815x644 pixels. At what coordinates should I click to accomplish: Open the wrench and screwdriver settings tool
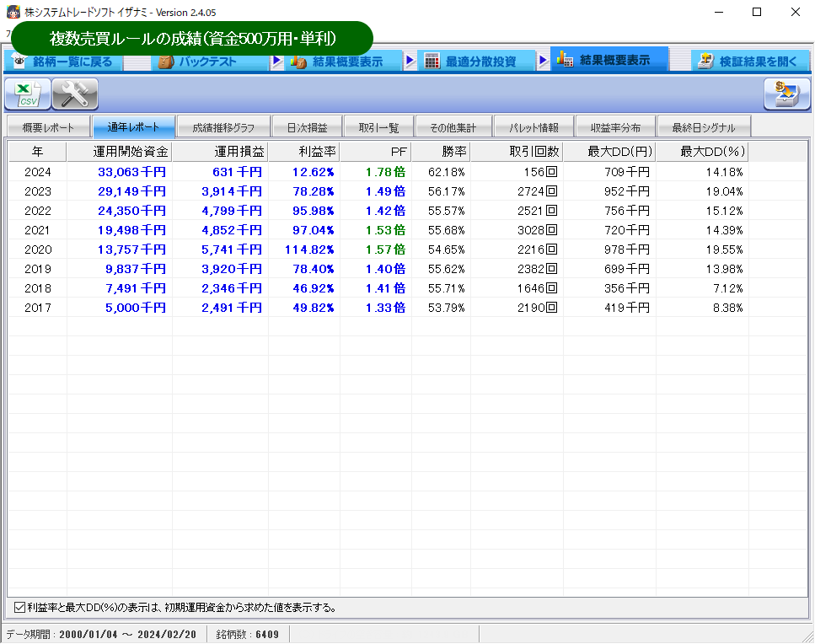(75, 94)
